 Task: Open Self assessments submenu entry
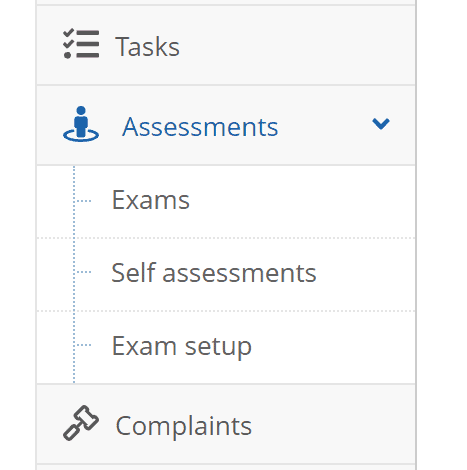(x=214, y=273)
